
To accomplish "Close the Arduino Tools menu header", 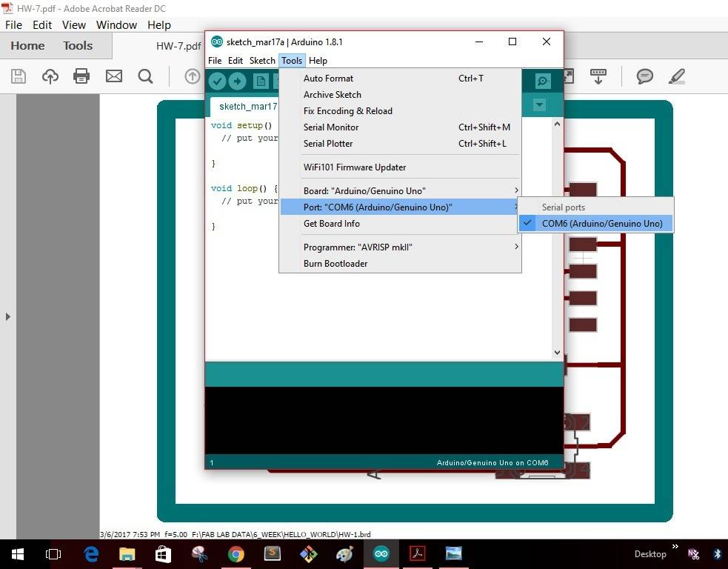I will (292, 61).
